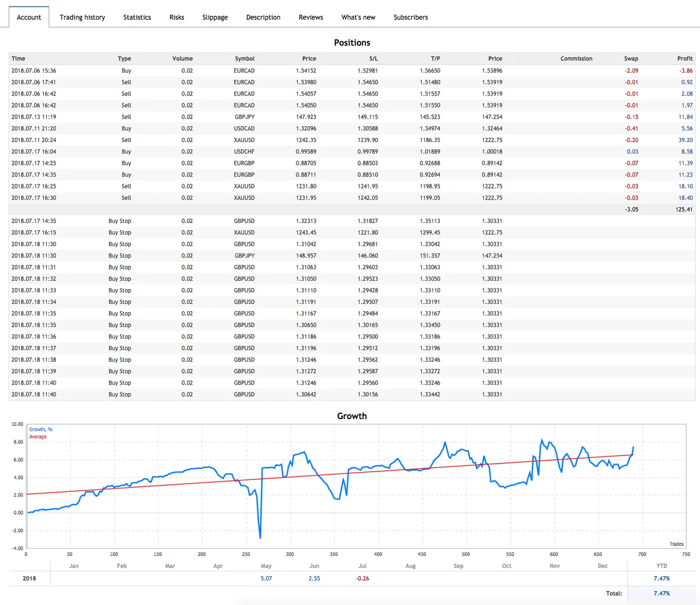Sort positions by Profit column header
The image size is (700, 605).
(x=685, y=58)
